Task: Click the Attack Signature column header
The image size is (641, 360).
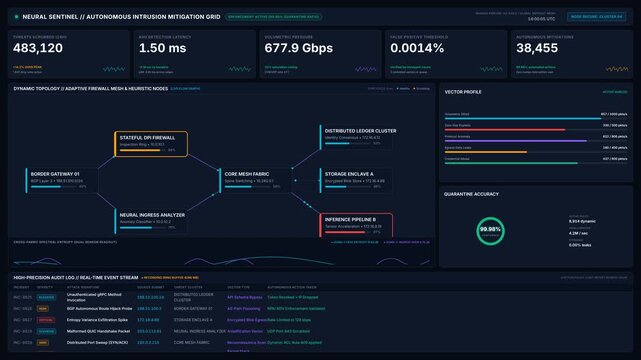Action: [83, 287]
